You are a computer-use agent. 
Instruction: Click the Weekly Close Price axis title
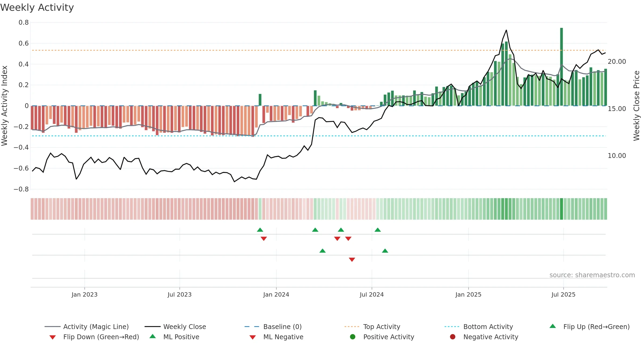click(x=636, y=106)
